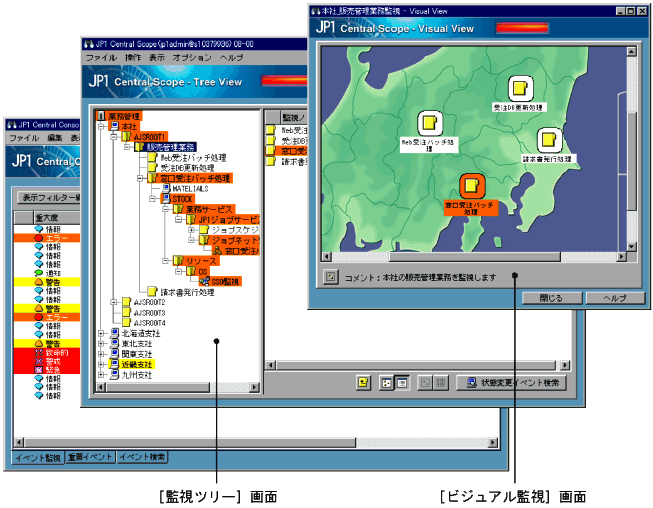Viewport: 653px width, 508px height.
Task: Collapse the 窓口受注バッチ処理 node
Action: pos(140,178)
